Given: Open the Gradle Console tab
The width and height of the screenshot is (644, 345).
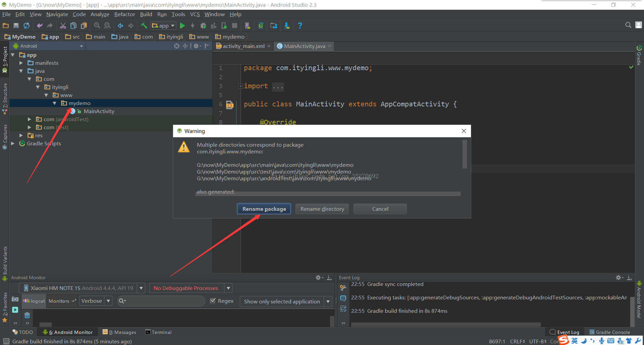Looking at the screenshot, I should 610,332.
